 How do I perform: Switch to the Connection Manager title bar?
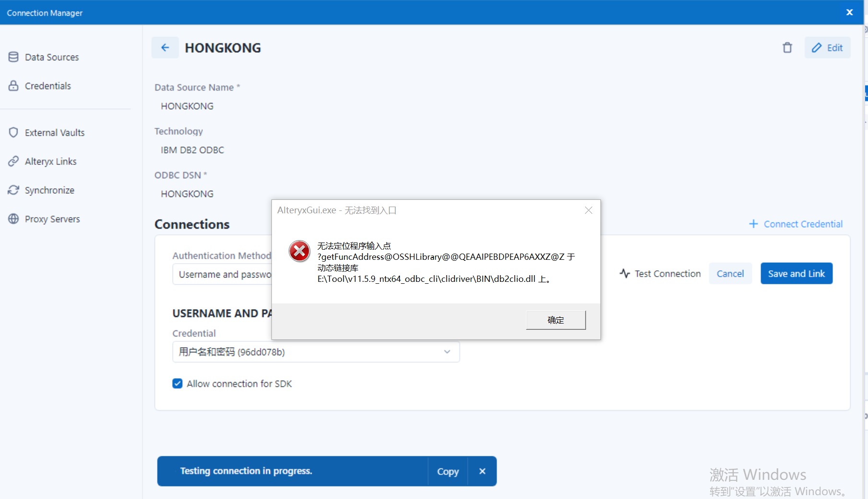click(45, 12)
